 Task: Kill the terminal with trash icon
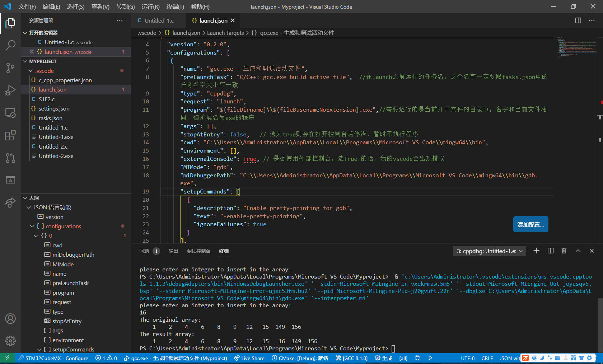coord(564,251)
